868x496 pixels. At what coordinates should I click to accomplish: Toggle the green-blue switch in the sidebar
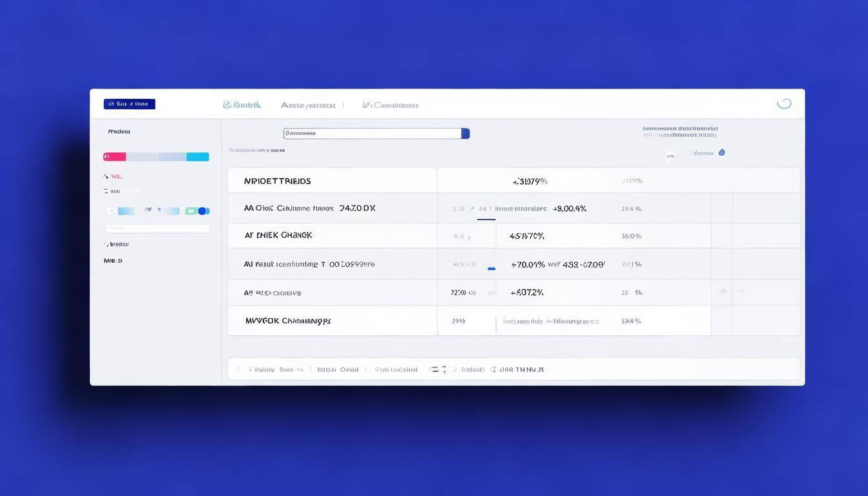click(x=198, y=211)
